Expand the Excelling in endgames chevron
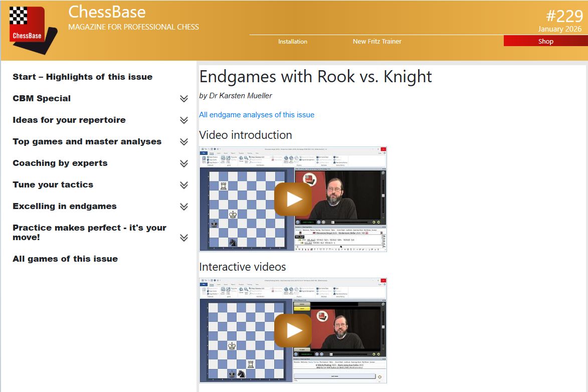This screenshot has height=392, width=588. (184, 207)
